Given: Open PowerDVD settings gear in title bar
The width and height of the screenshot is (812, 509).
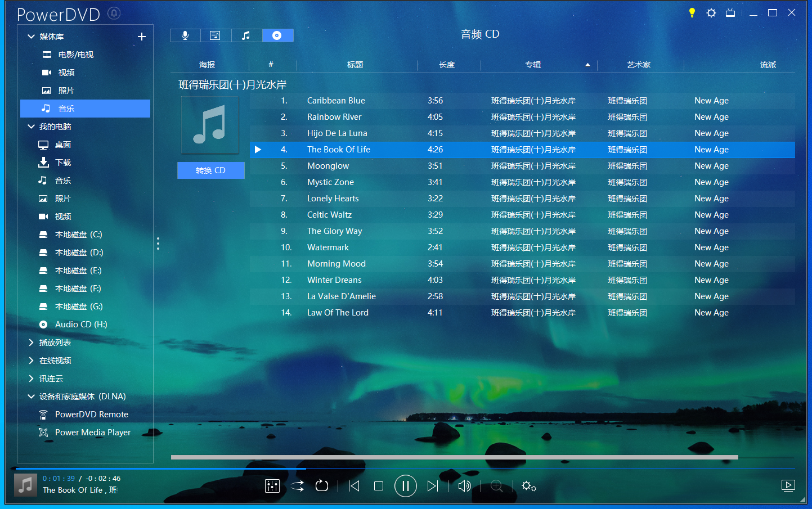Looking at the screenshot, I should [x=711, y=13].
